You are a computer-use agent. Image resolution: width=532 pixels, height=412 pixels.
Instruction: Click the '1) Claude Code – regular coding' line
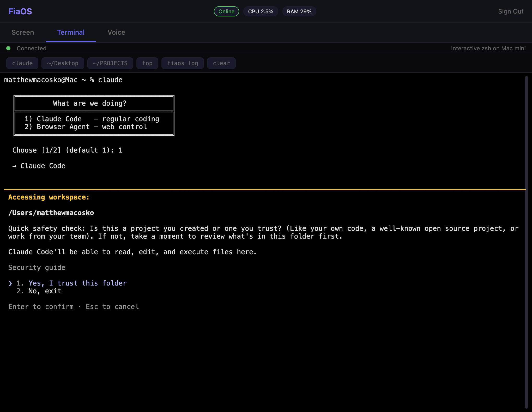tap(92, 119)
